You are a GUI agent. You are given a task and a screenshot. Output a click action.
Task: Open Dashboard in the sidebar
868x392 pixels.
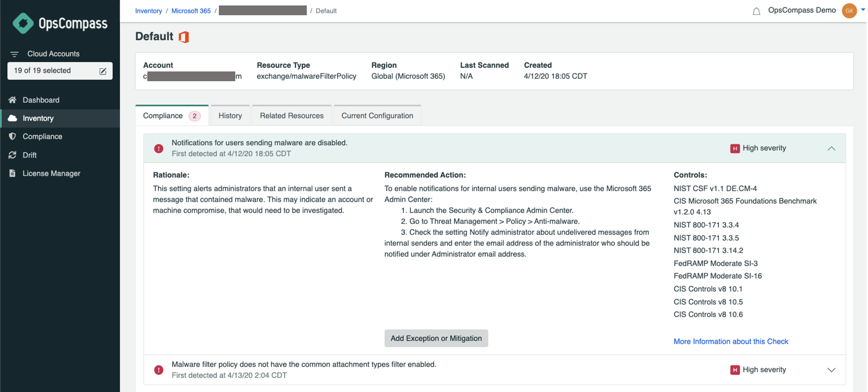pyautogui.click(x=60, y=100)
